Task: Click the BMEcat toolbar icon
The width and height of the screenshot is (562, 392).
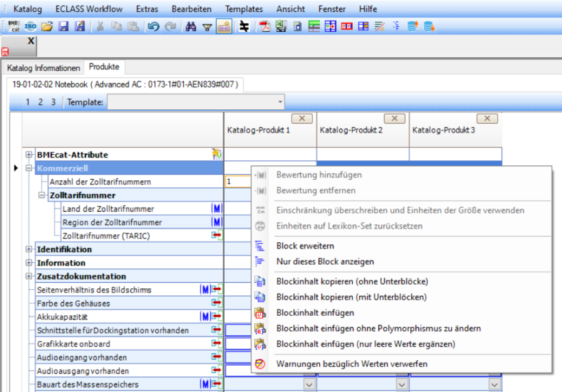Action: [14, 27]
